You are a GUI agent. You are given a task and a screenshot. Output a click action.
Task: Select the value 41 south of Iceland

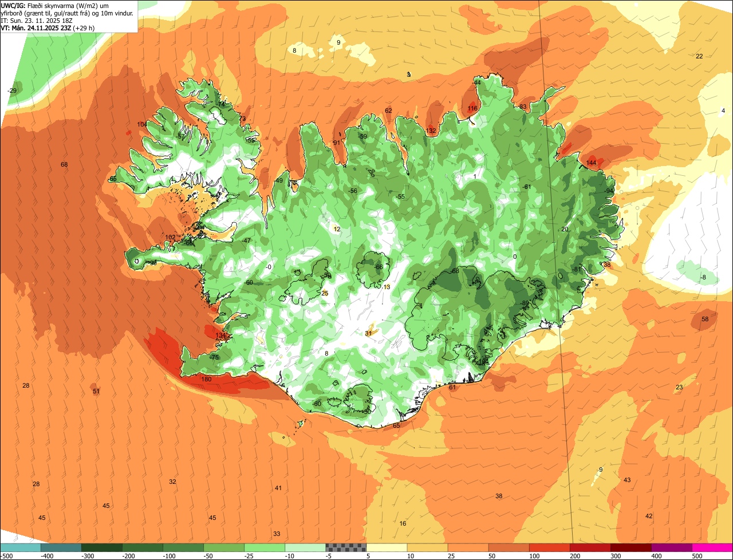coord(278,488)
